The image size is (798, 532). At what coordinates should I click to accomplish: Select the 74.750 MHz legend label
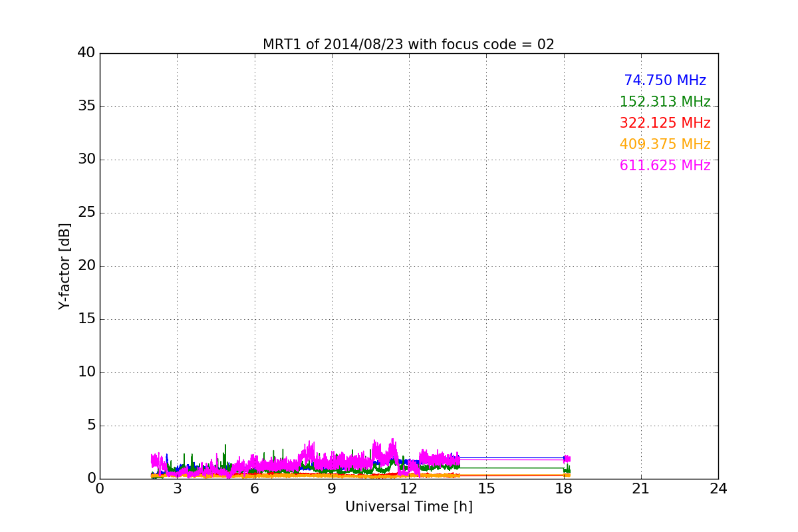coord(665,80)
